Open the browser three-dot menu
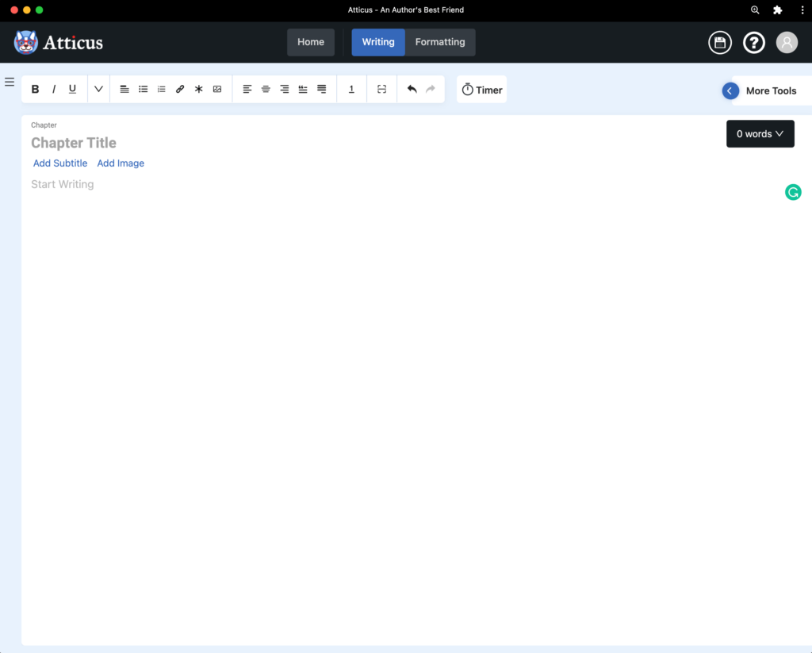The image size is (812, 653). pyautogui.click(x=802, y=10)
